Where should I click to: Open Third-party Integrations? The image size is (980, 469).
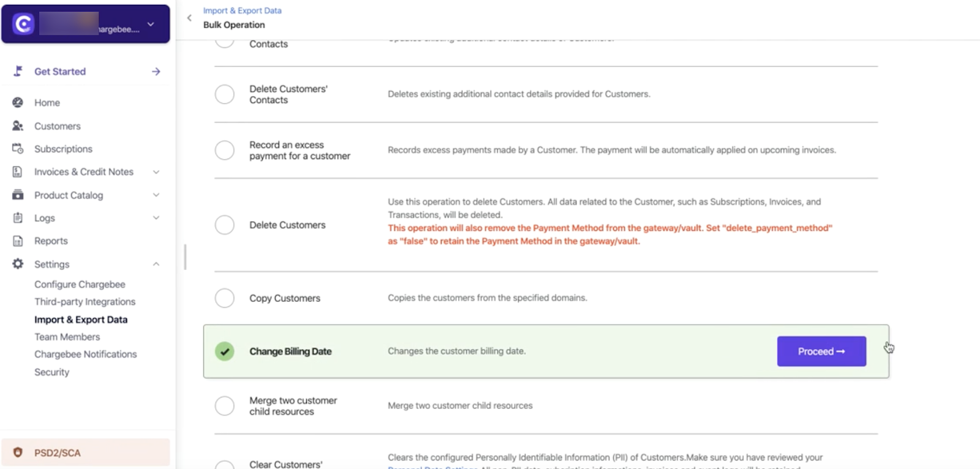click(85, 302)
